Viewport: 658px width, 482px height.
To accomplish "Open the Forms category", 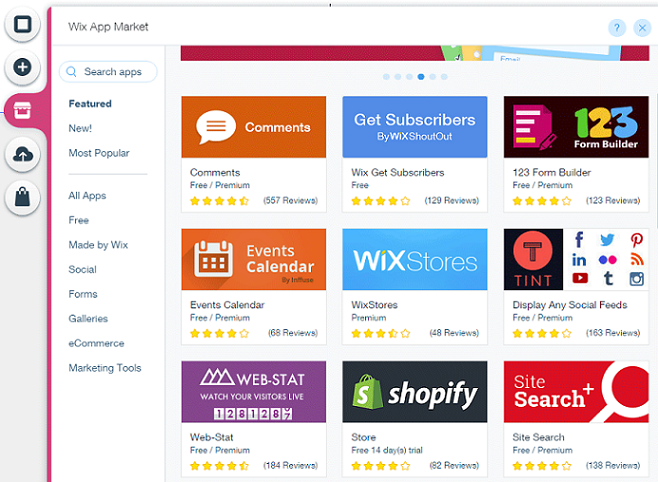I will click(x=83, y=294).
